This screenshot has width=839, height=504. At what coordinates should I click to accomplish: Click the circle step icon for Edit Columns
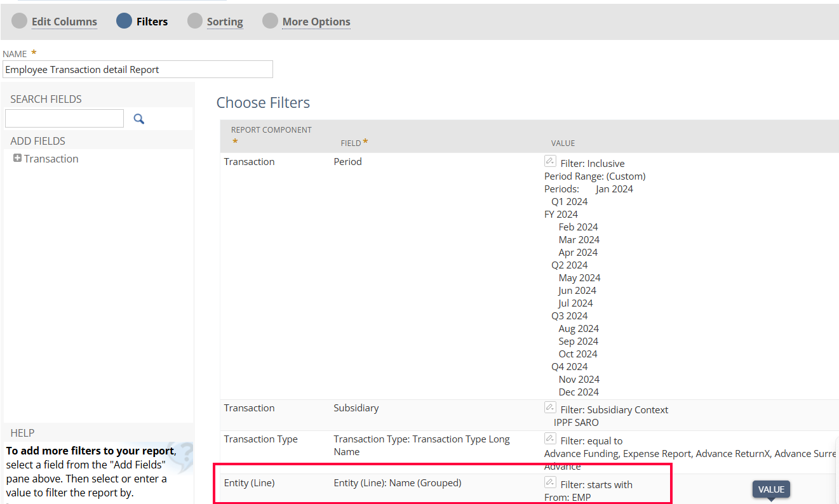[20, 21]
